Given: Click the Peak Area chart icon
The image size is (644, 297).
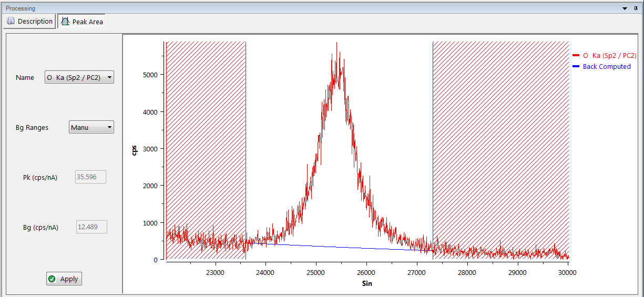Looking at the screenshot, I should [x=65, y=22].
